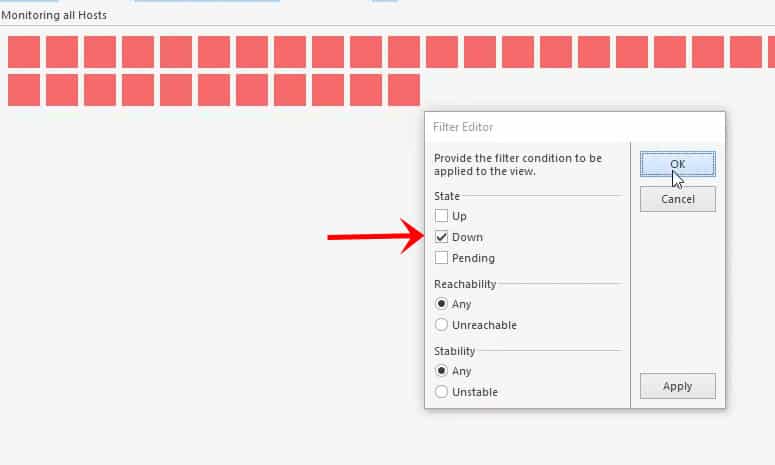Uncheck the Down state checkbox
Screen dimensions: 775x465
(x=441, y=237)
